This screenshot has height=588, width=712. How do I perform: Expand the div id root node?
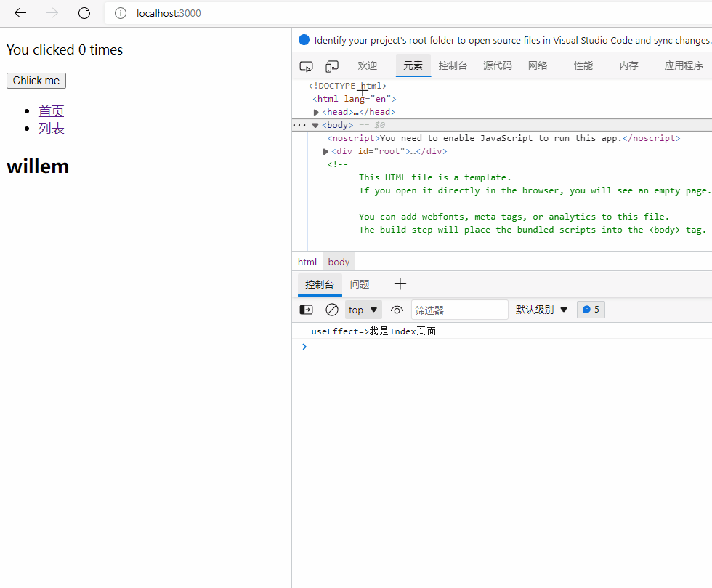pyautogui.click(x=325, y=151)
